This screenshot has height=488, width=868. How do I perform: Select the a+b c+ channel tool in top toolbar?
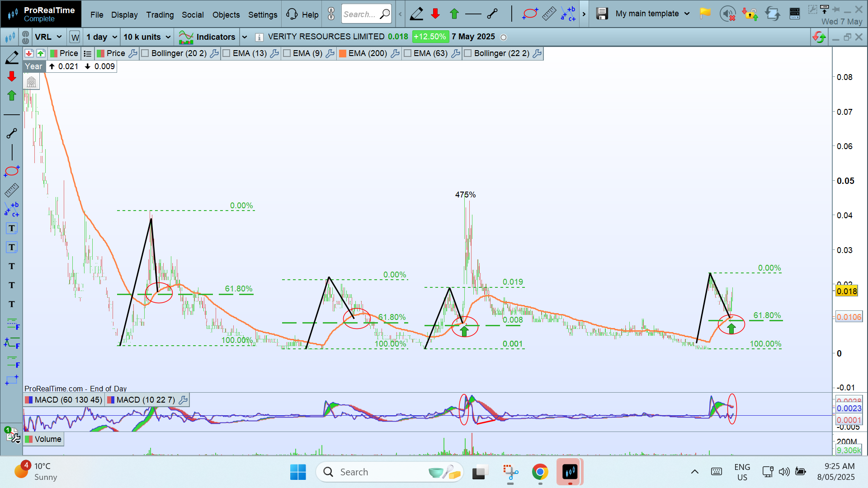(x=568, y=14)
